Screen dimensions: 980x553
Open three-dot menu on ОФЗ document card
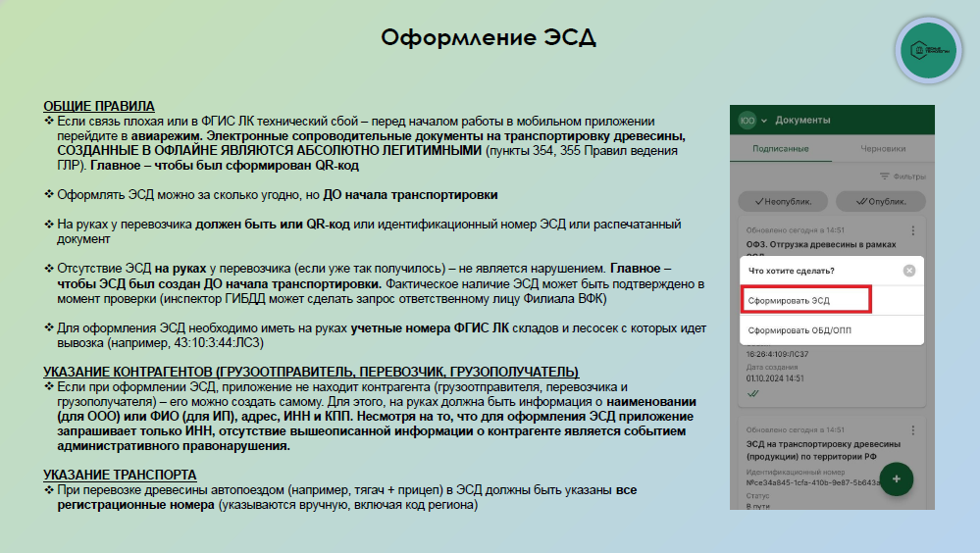(913, 231)
